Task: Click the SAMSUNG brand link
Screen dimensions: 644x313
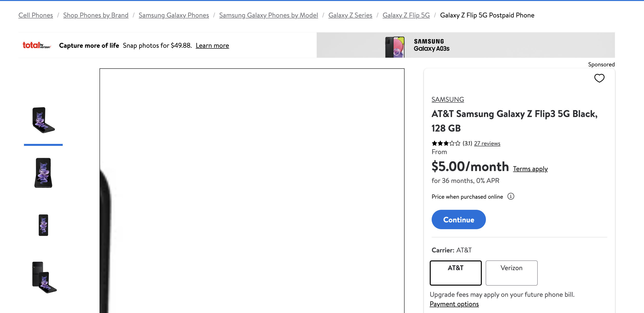Action: (447, 99)
